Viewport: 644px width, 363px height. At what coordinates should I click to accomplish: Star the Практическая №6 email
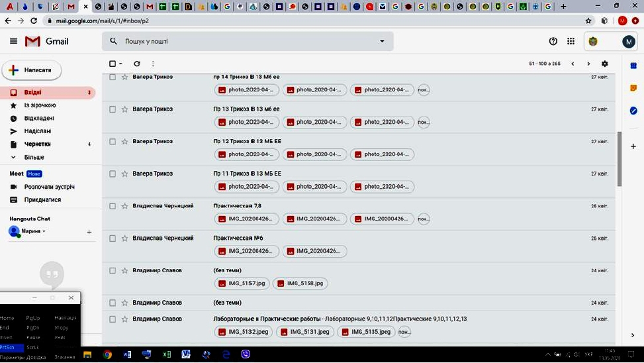[x=124, y=238]
